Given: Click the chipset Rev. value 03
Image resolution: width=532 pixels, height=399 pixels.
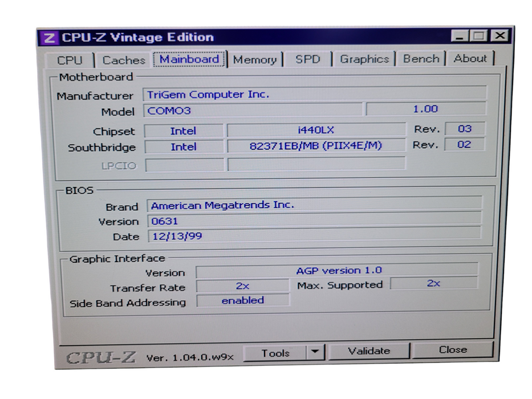Looking at the screenshot, I should click(465, 129).
